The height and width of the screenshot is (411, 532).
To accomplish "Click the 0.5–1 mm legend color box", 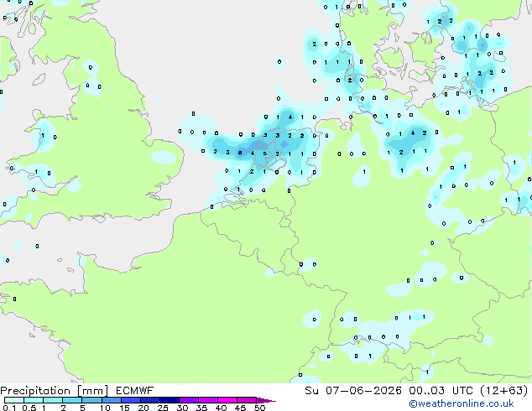I will click(x=34, y=400).
